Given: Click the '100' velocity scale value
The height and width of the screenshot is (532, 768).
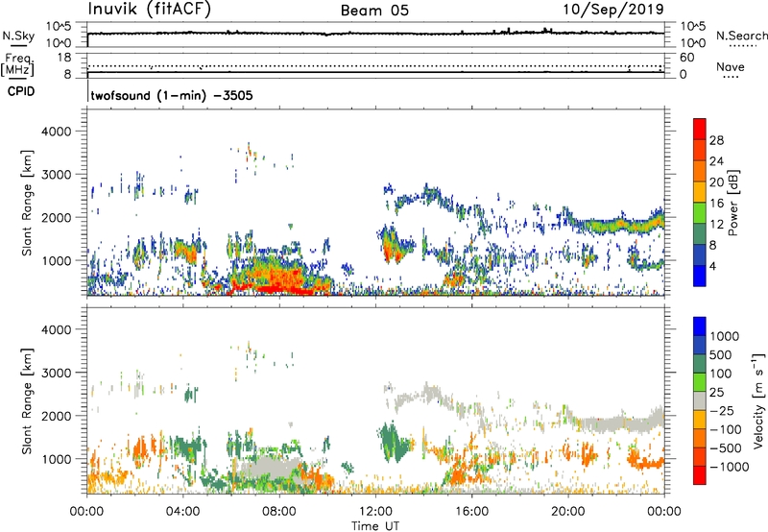Looking at the screenshot, I should (x=721, y=374).
